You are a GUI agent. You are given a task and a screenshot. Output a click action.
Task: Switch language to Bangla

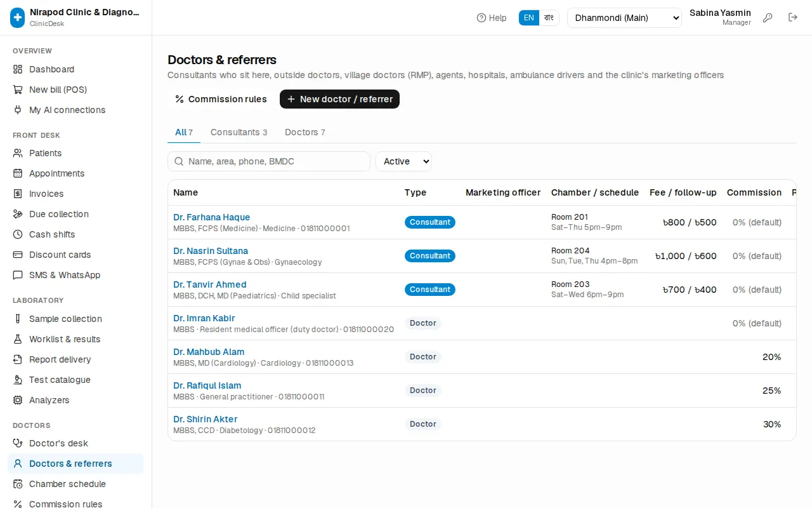pyautogui.click(x=549, y=18)
